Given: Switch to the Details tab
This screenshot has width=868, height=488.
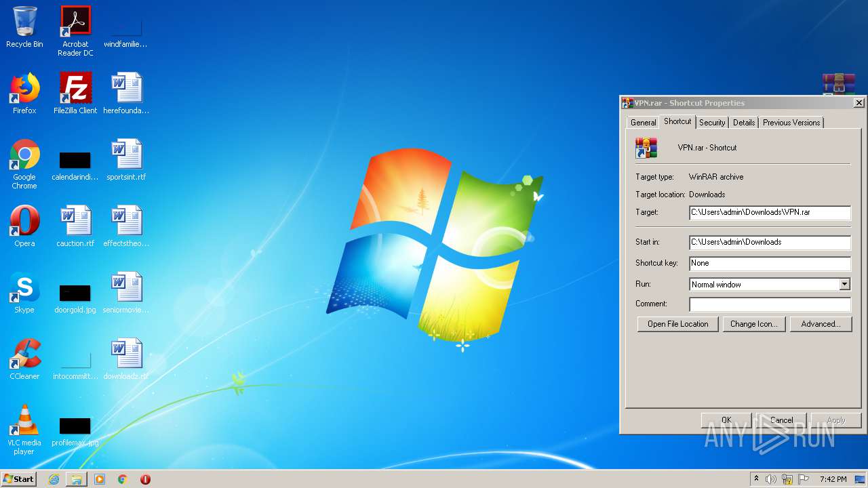Looking at the screenshot, I should click(x=744, y=123).
